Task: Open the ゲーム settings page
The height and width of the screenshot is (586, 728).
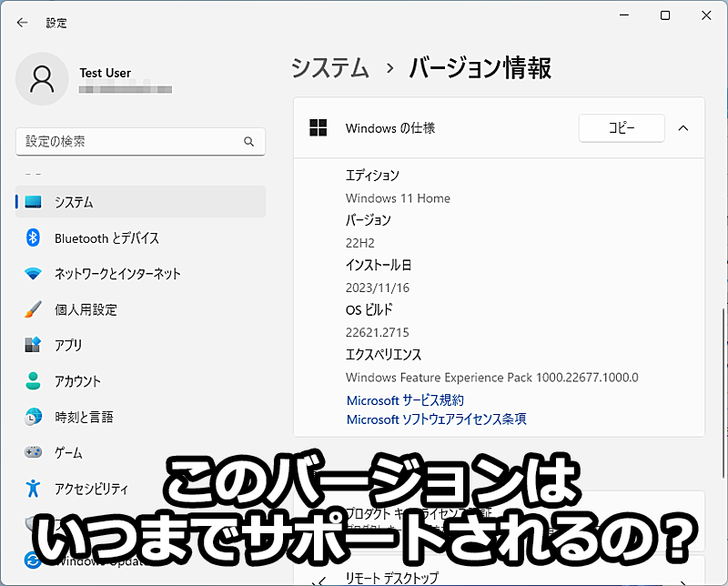Action: pyautogui.click(x=67, y=452)
